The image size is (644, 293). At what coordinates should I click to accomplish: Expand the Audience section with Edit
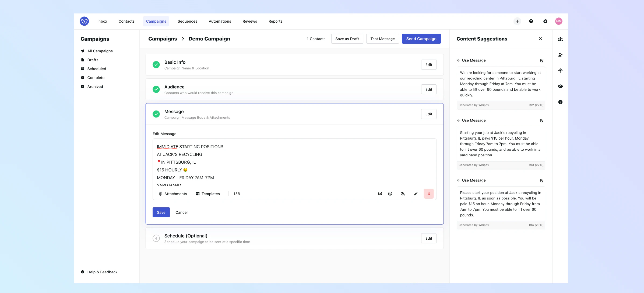pyautogui.click(x=428, y=89)
